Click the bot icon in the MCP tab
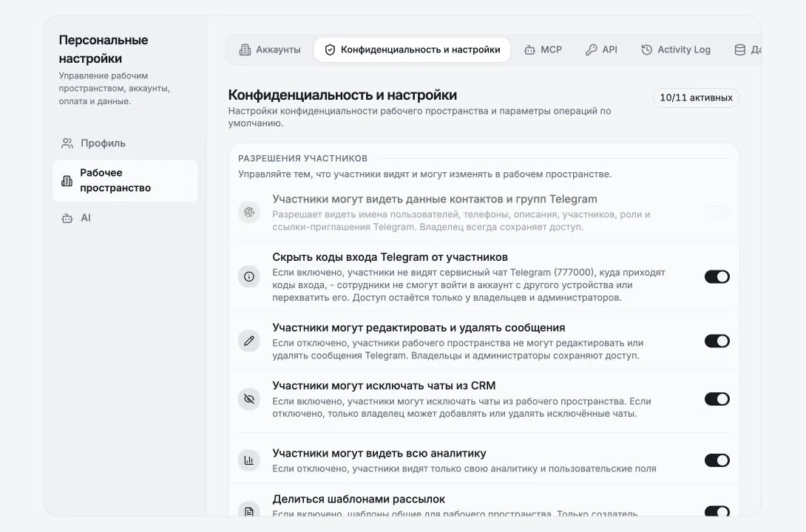The image size is (806, 532). coord(529,50)
